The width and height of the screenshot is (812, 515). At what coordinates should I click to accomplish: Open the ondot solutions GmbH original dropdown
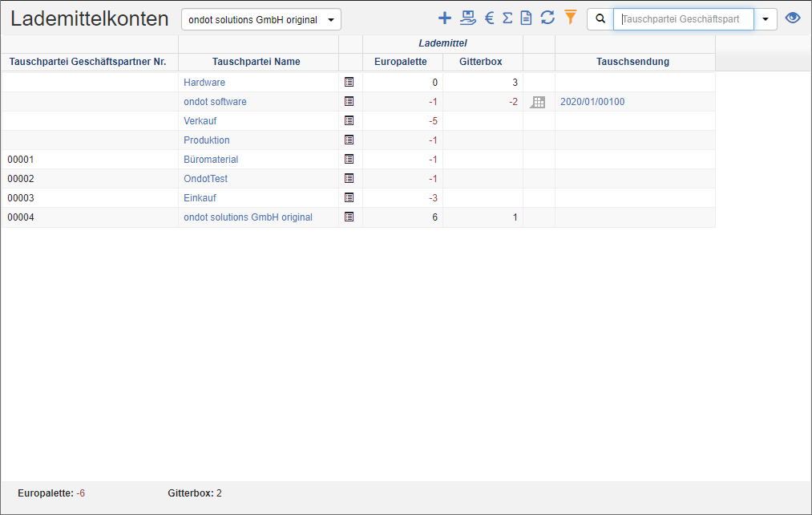[x=261, y=20]
